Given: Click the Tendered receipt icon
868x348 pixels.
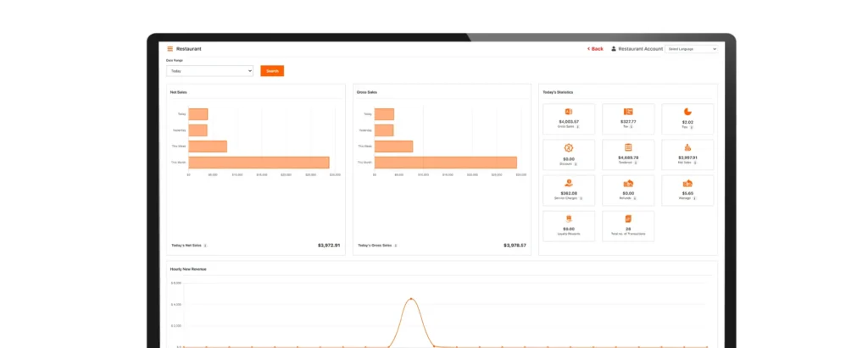Looking at the screenshot, I should 628,147.
